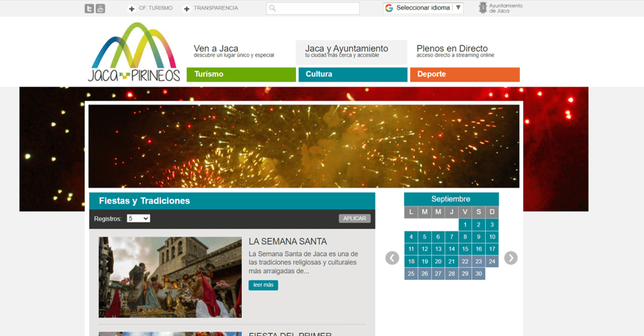
Task: Open the TRANSPARENCIA link
Action: point(216,8)
